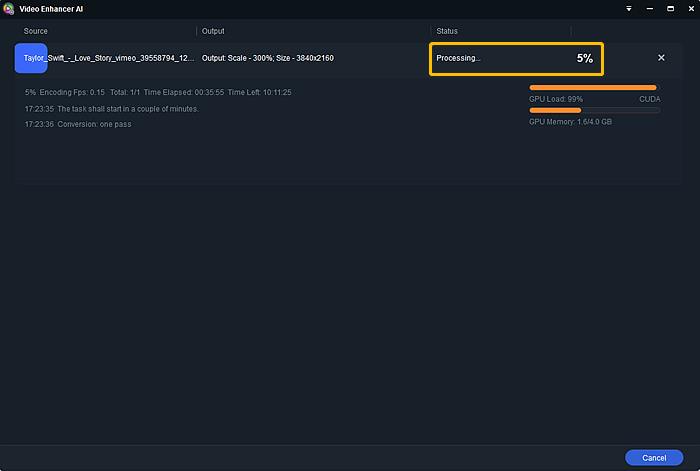Maximize the Video Enhancer AI window
The image size is (700, 471).
point(670,8)
